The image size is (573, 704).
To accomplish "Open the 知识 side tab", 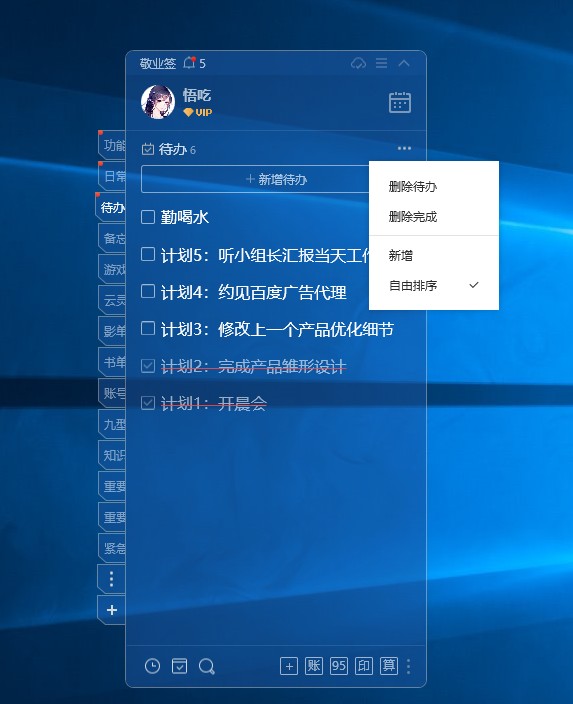I will point(112,455).
